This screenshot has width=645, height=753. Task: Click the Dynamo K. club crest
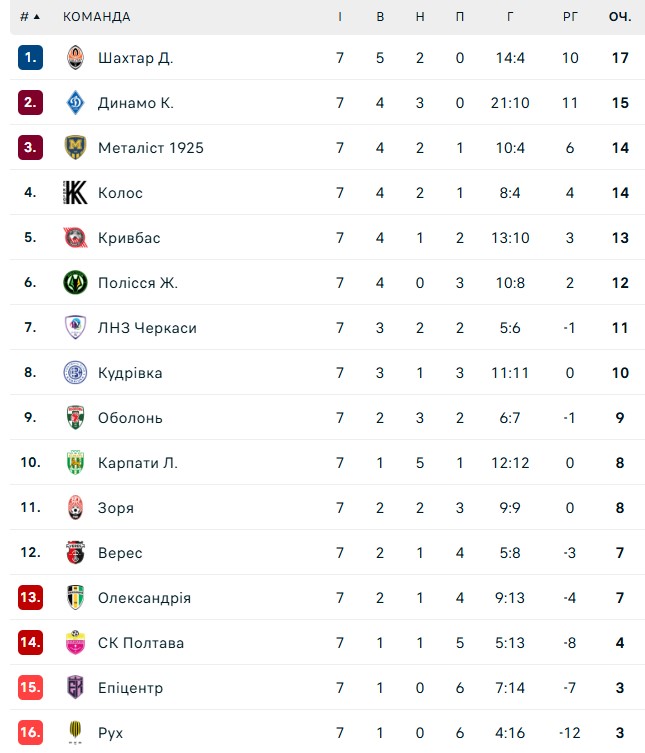(76, 103)
